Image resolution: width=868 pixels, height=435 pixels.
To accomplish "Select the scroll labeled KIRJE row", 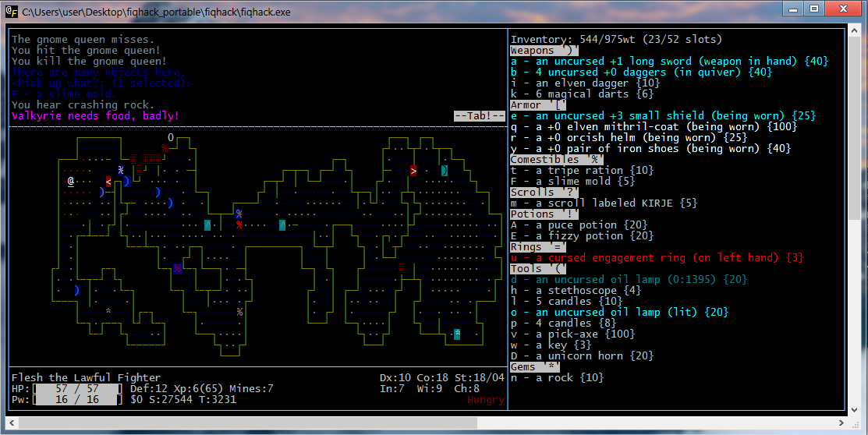I will tap(604, 203).
